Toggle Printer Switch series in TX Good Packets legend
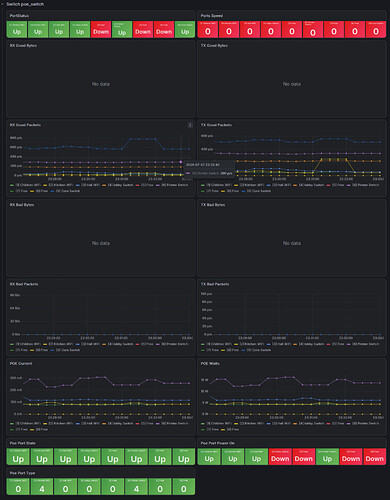 coord(365,185)
